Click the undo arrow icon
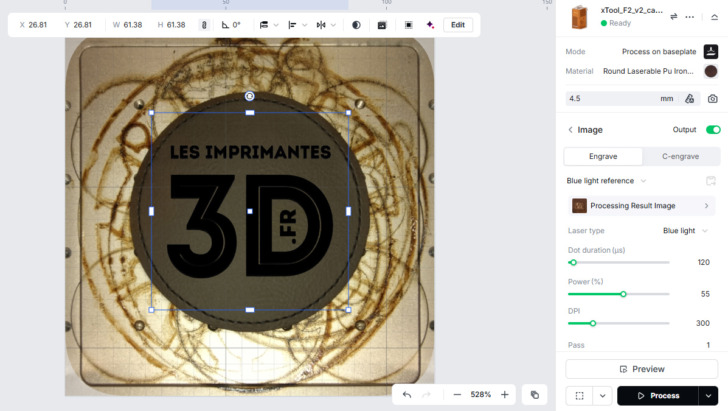Image resolution: width=728 pixels, height=411 pixels. pos(407,395)
